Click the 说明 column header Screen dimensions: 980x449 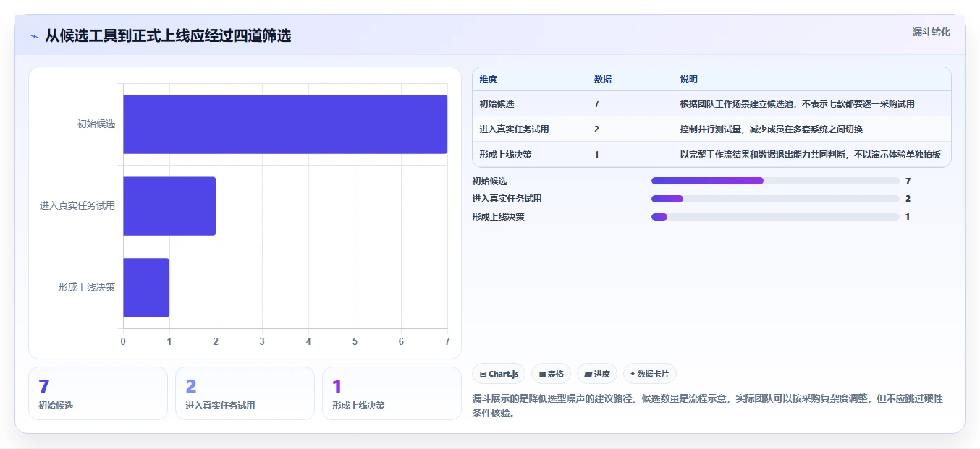coord(689,80)
